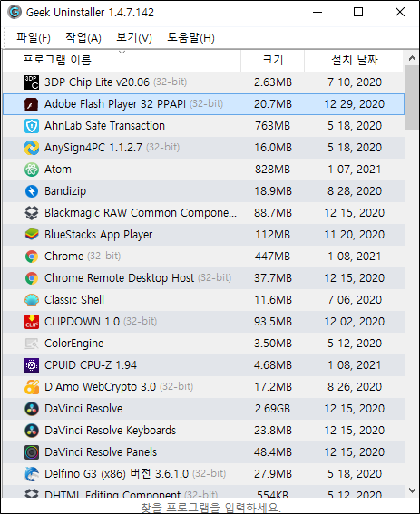Click the Bandizip icon
The width and height of the screenshot is (420, 514).
pyautogui.click(x=32, y=191)
